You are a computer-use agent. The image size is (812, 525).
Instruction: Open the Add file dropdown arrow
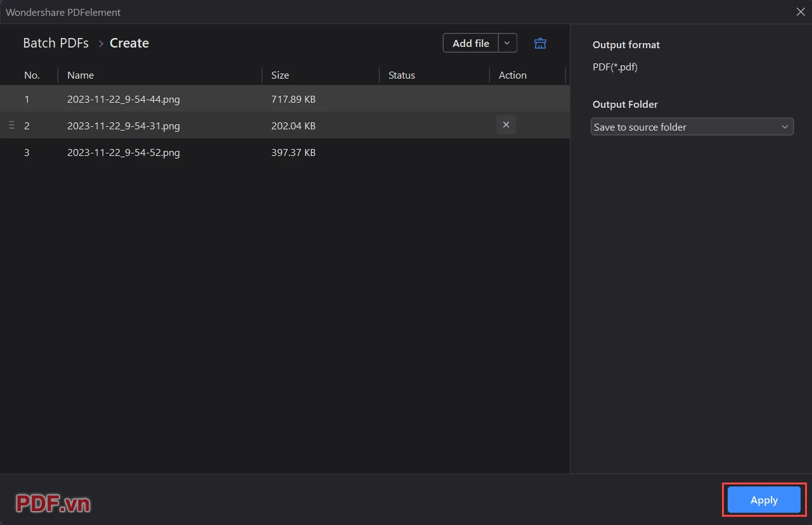[x=508, y=43]
